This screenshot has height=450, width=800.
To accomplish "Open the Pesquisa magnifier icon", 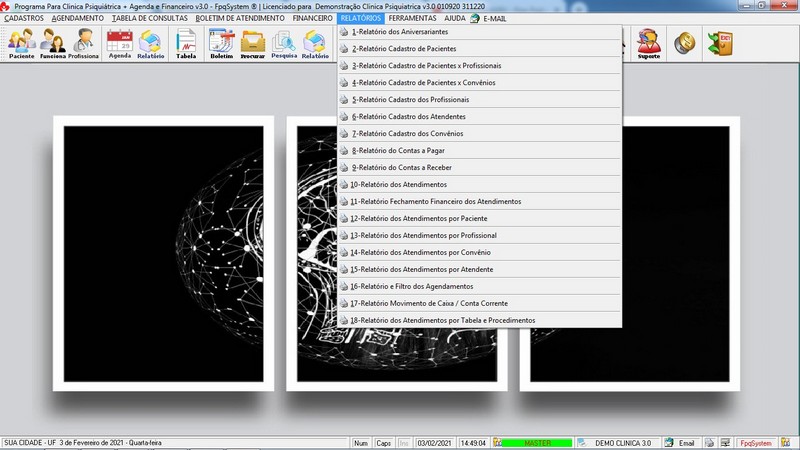I will click(x=284, y=43).
